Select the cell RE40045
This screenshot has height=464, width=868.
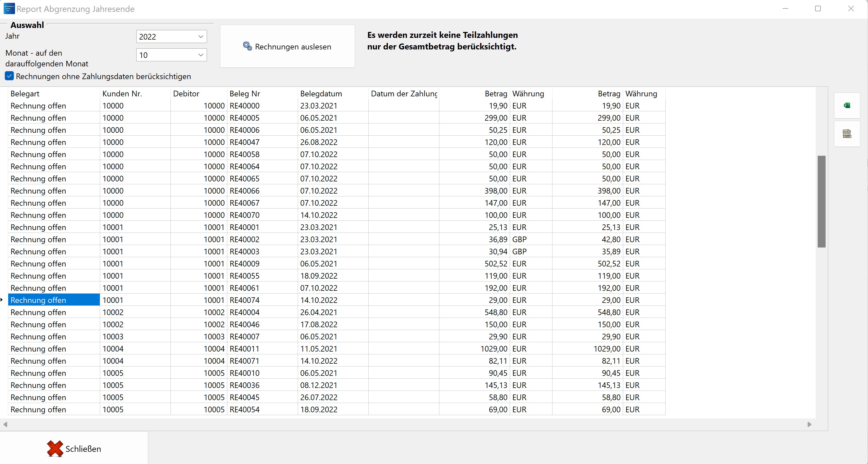pos(262,397)
